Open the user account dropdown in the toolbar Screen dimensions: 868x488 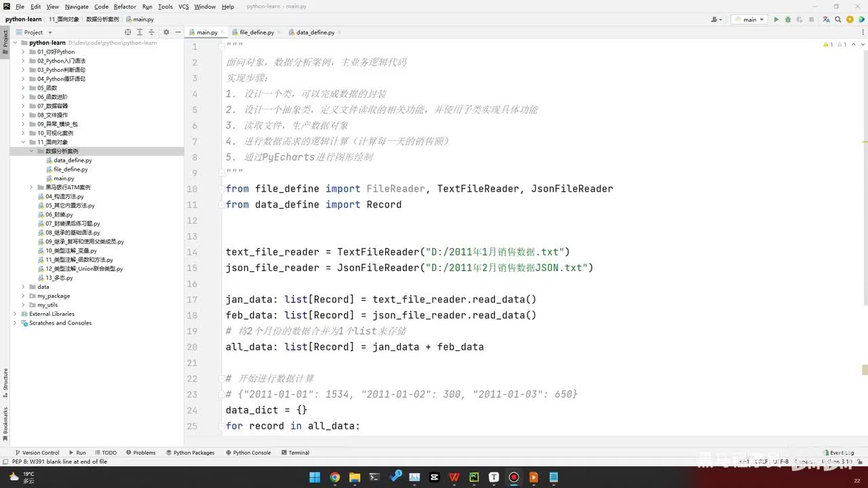pyautogui.click(x=717, y=20)
